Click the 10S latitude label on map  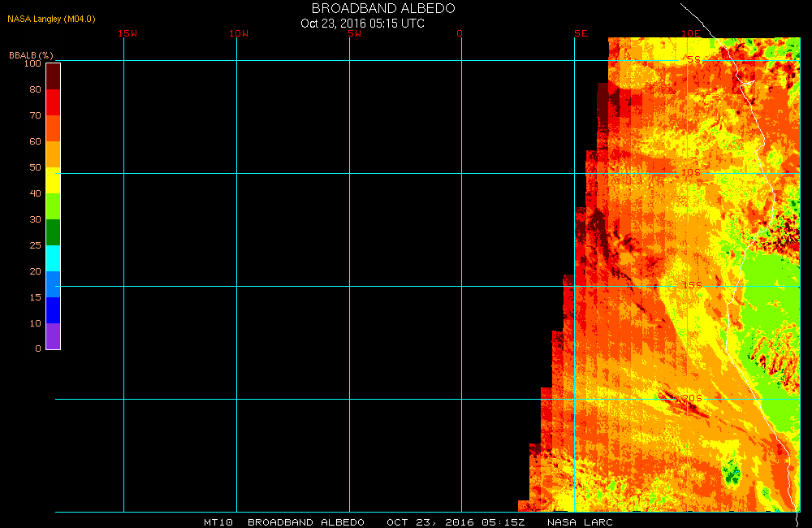point(689,172)
